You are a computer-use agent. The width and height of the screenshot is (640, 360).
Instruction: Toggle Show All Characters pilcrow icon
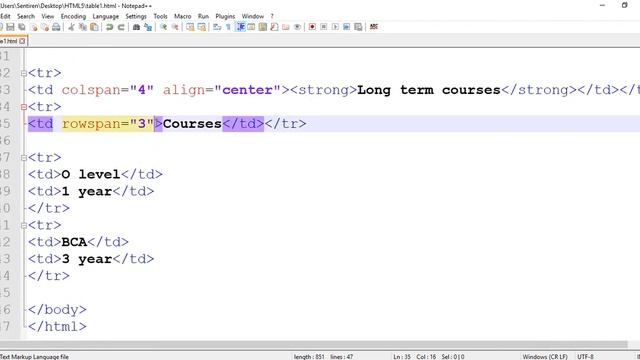(229, 27)
